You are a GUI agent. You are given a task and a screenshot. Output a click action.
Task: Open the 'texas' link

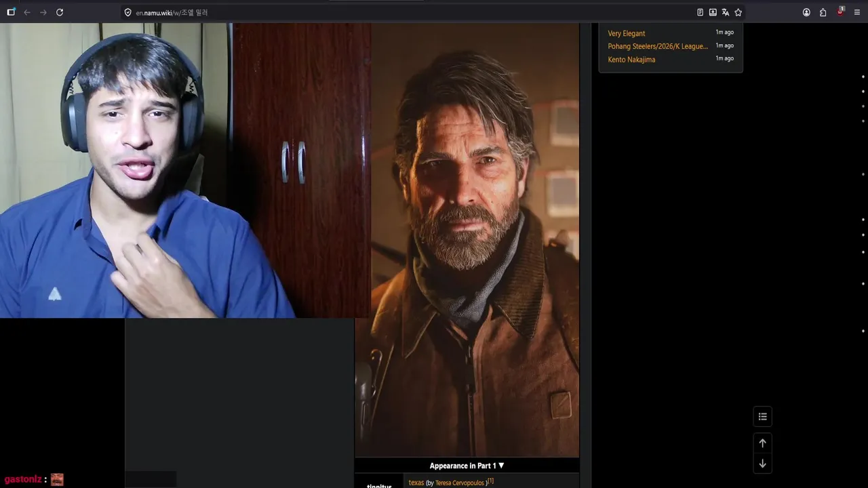click(x=416, y=483)
